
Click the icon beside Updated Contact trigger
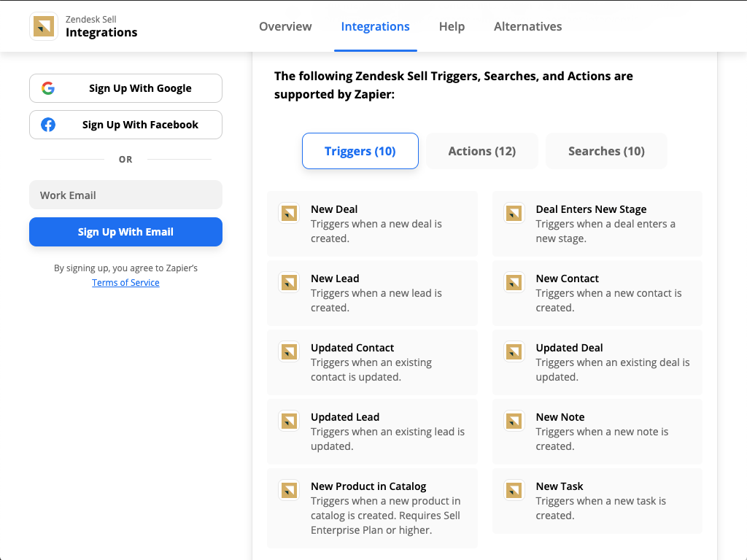pyautogui.click(x=289, y=352)
